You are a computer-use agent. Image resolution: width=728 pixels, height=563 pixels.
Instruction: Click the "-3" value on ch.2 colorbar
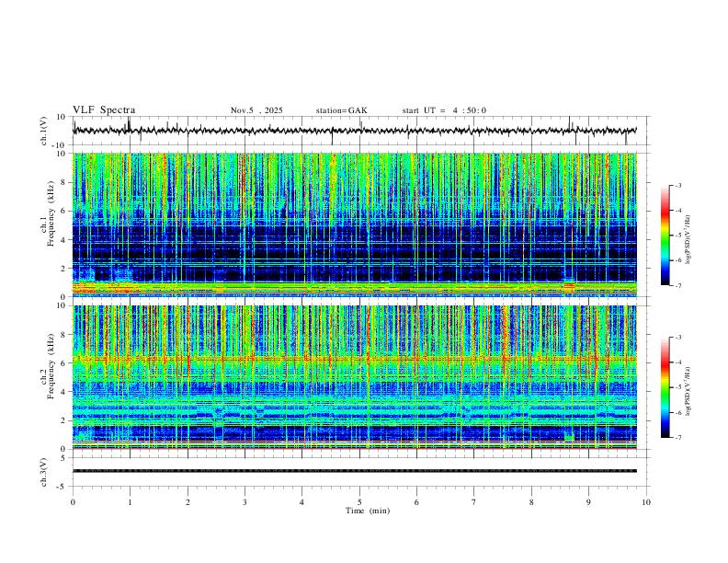pos(677,338)
